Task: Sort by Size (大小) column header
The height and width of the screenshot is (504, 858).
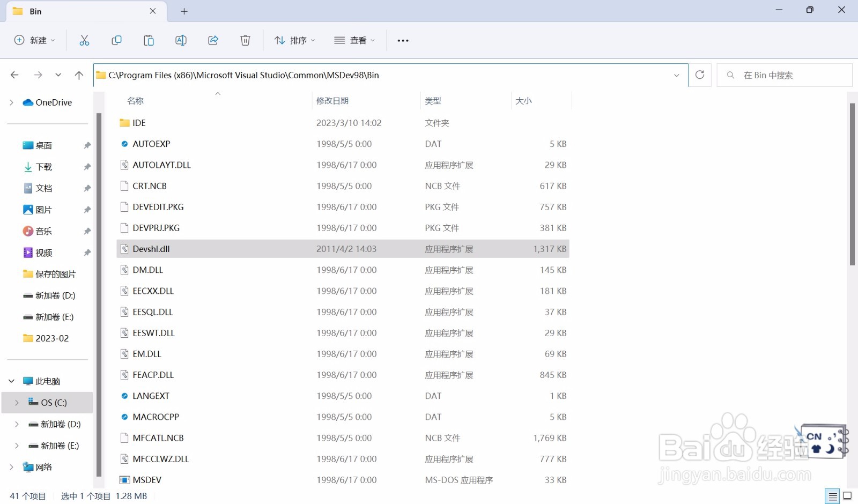Action: pyautogui.click(x=523, y=101)
